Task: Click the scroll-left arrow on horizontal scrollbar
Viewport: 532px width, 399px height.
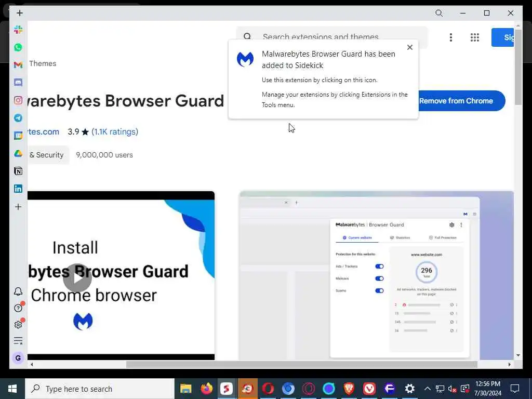Action: pyautogui.click(x=32, y=364)
